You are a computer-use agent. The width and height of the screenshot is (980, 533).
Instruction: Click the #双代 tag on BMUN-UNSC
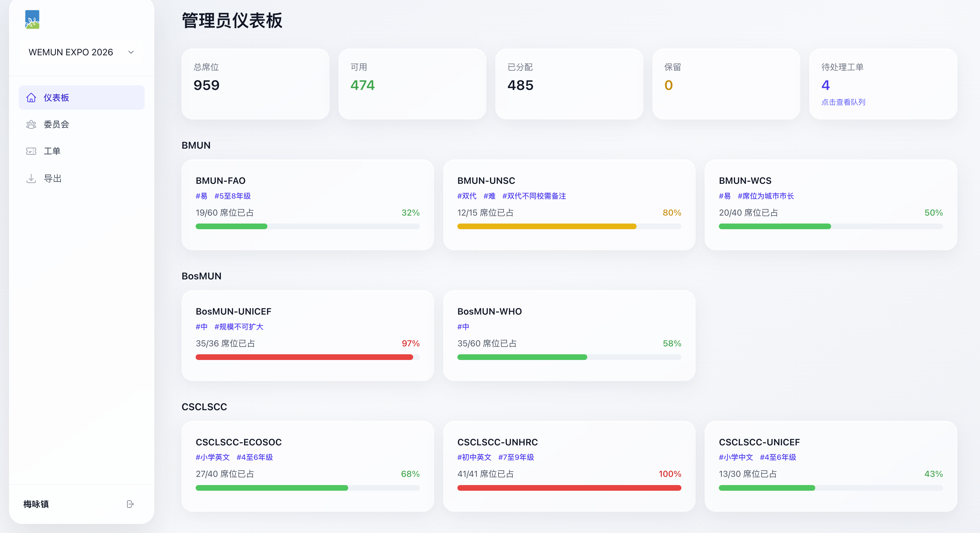click(x=467, y=196)
